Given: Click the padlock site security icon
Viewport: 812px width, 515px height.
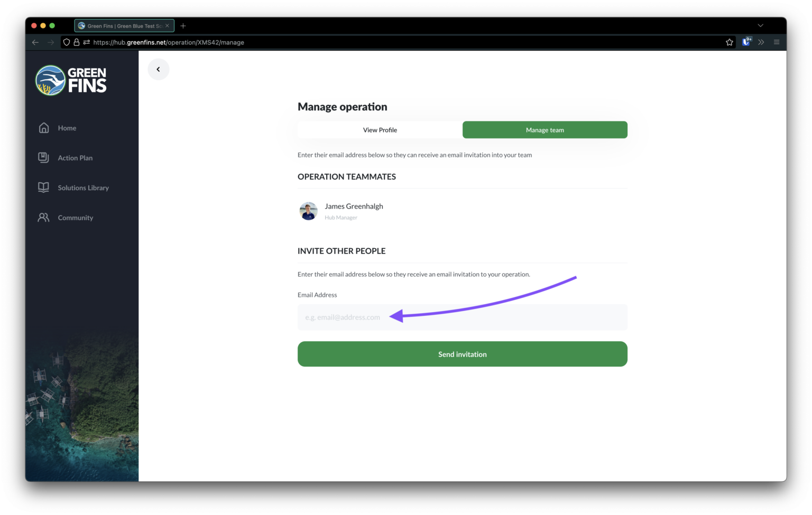Looking at the screenshot, I should (x=77, y=42).
